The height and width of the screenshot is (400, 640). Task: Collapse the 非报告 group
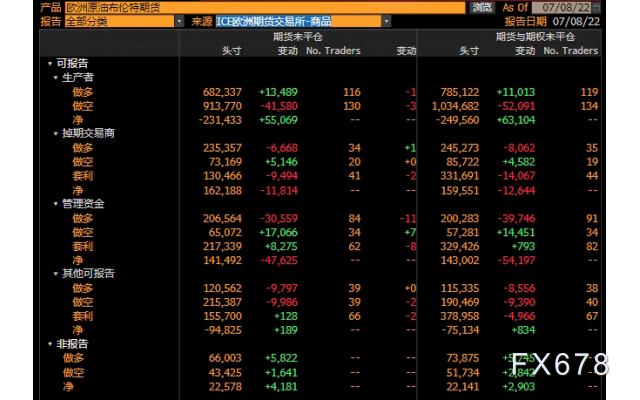[x=50, y=344]
